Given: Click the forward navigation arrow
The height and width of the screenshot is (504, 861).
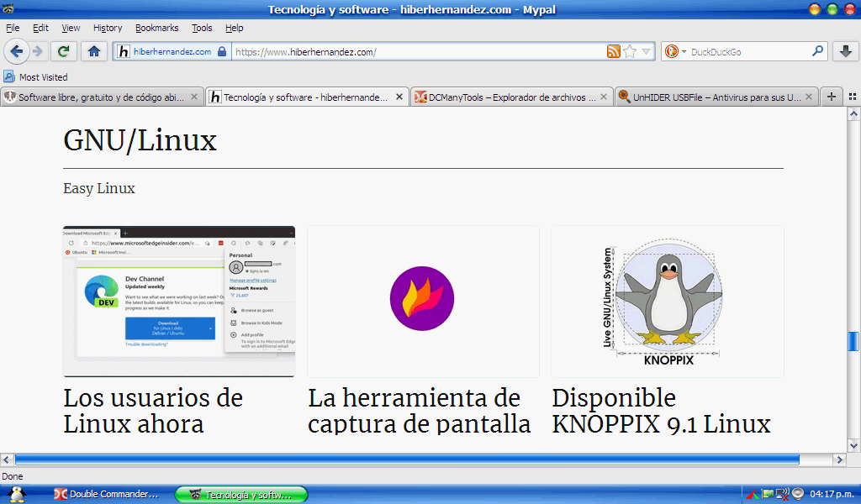Looking at the screenshot, I should coord(38,51).
